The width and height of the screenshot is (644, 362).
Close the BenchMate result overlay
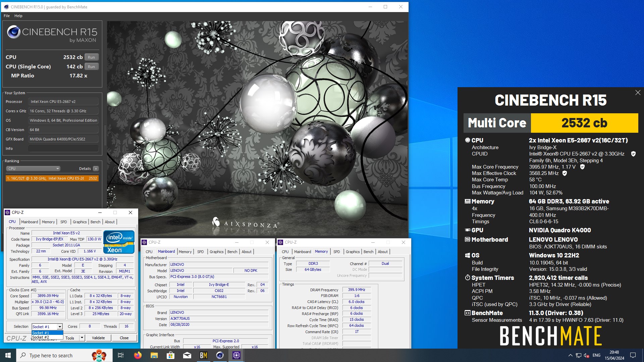click(638, 93)
